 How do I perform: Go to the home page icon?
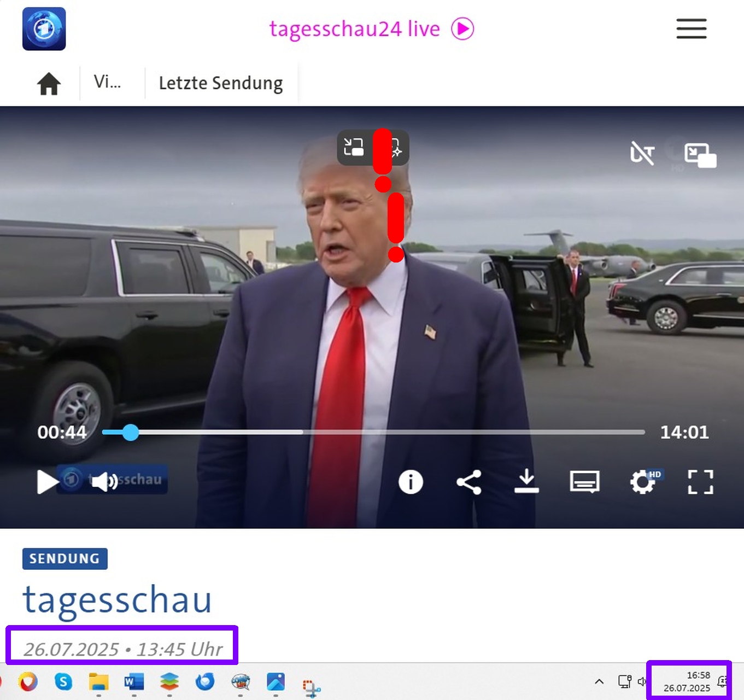(x=49, y=84)
